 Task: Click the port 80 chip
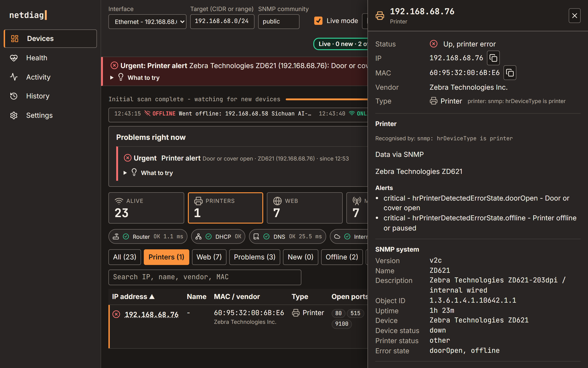(x=338, y=313)
